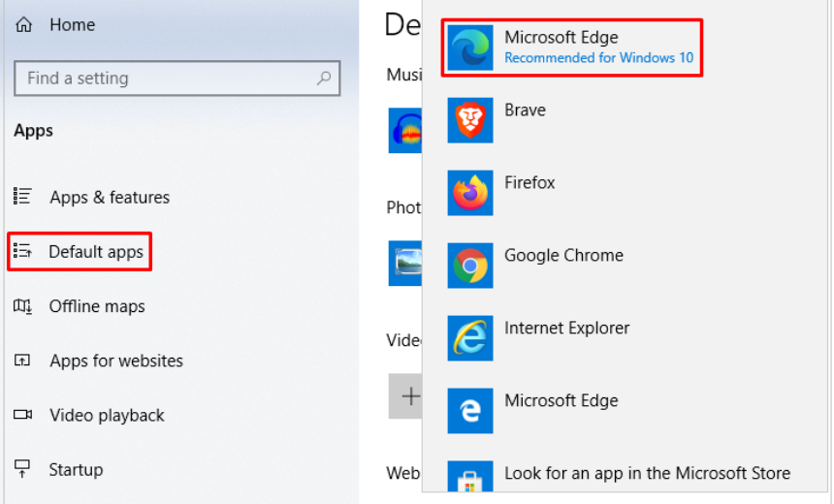The image size is (834, 504).
Task: Open Apps for websites settings
Action: [x=116, y=361]
